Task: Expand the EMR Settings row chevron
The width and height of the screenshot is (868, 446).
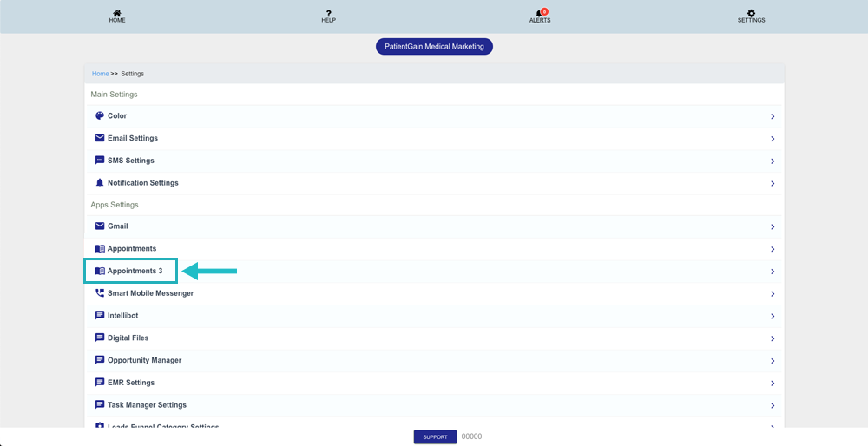Action: (x=773, y=383)
